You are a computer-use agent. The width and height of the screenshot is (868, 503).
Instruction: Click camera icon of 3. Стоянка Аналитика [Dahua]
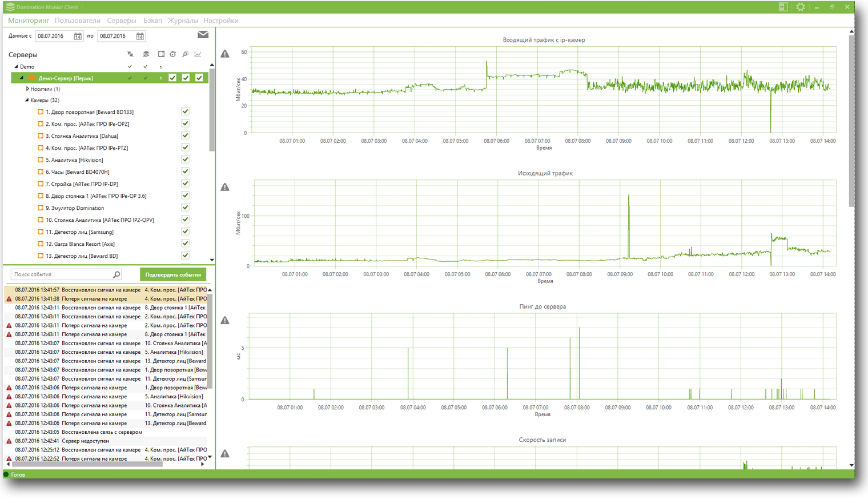coord(41,136)
